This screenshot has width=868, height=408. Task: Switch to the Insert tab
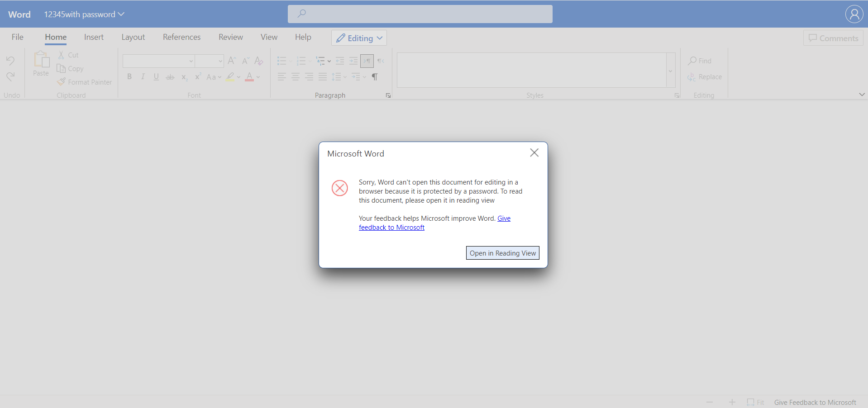click(94, 37)
